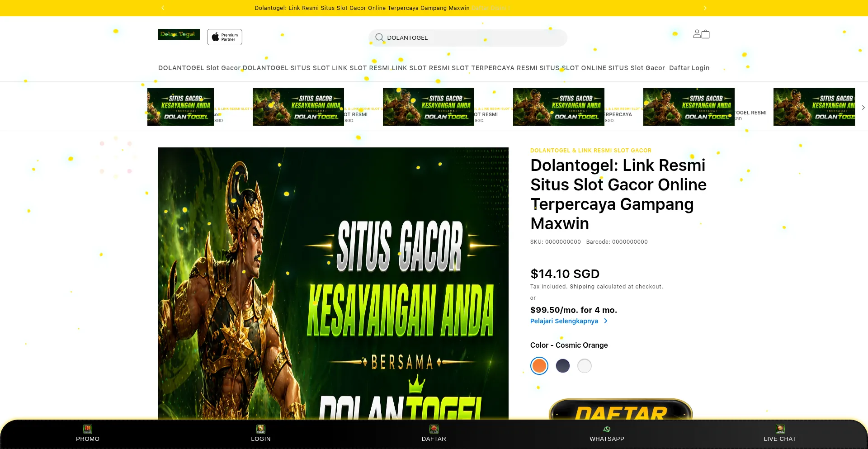
Task: Click the Apple Premium Partner badge
Action: click(x=225, y=37)
